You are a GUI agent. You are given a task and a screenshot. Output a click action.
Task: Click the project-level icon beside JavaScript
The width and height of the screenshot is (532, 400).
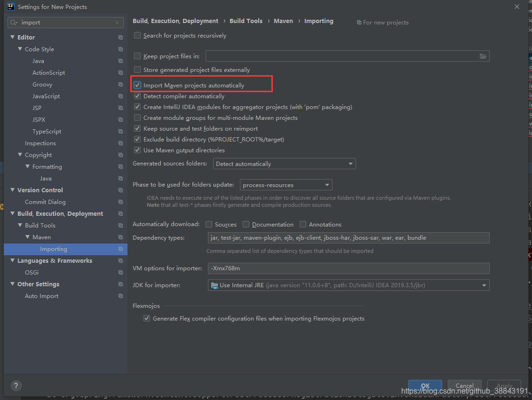[x=120, y=96]
